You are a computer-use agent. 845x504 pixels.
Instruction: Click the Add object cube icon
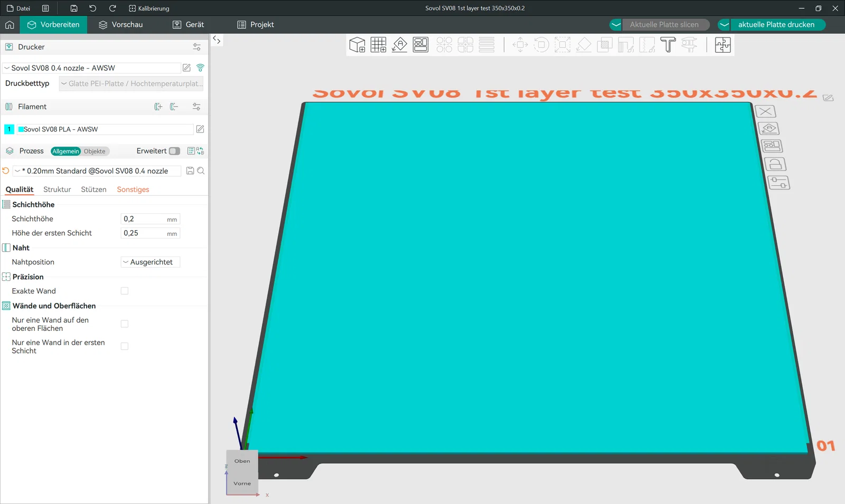(x=357, y=45)
